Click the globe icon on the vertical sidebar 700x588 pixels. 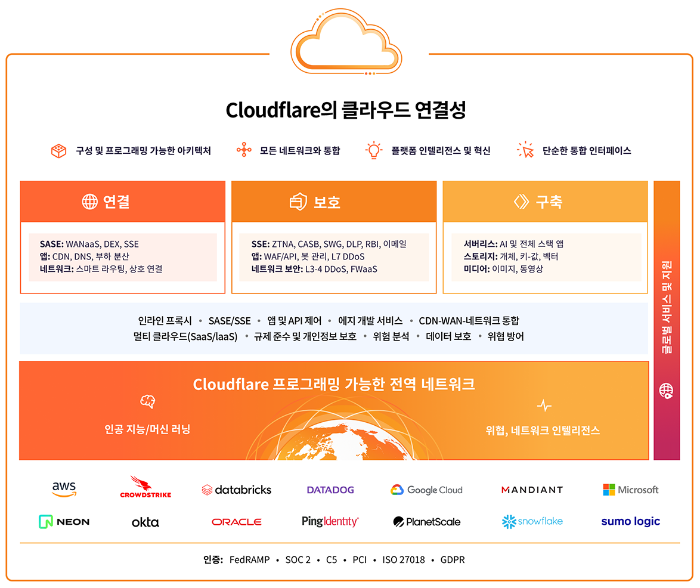click(x=666, y=391)
